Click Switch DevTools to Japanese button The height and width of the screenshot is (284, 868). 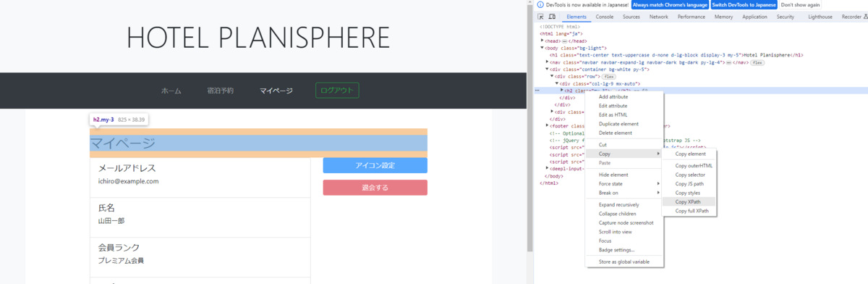click(x=744, y=4)
